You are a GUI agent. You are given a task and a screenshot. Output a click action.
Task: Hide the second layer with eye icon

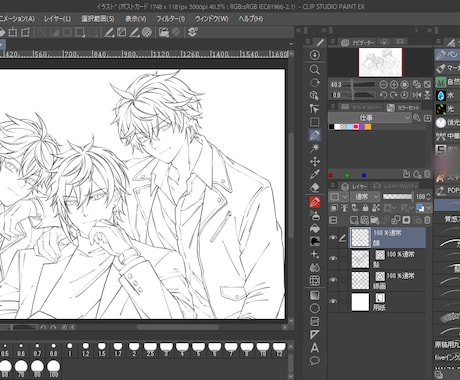coord(333,258)
